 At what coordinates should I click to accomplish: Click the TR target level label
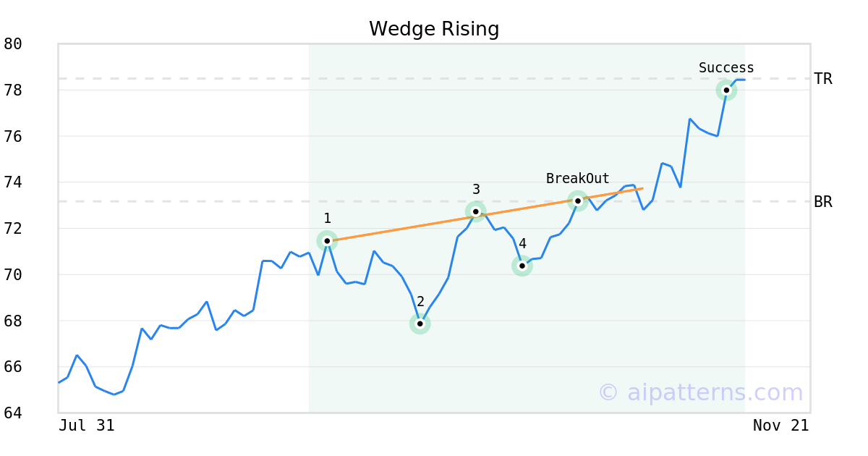click(x=823, y=79)
